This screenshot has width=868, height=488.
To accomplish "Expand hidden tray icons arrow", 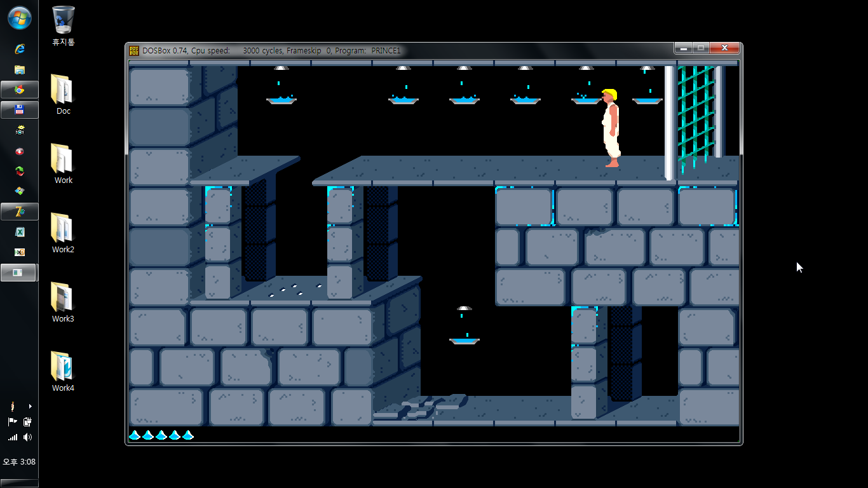I will pos(30,406).
